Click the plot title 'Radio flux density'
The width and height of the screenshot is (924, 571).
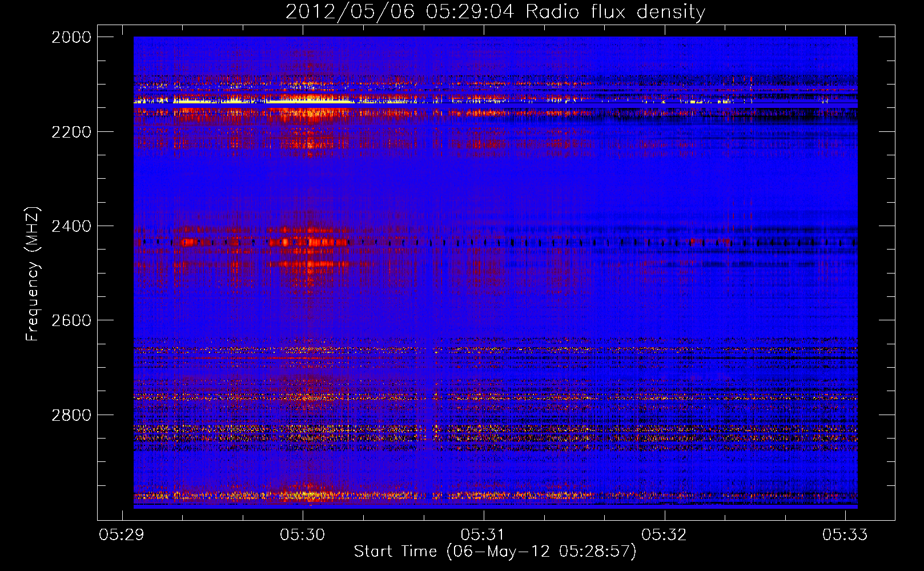pyautogui.click(x=616, y=12)
